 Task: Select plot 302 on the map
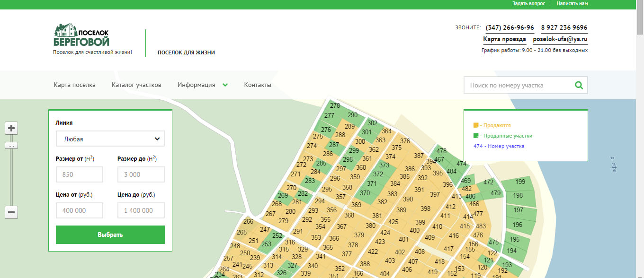click(372, 123)
